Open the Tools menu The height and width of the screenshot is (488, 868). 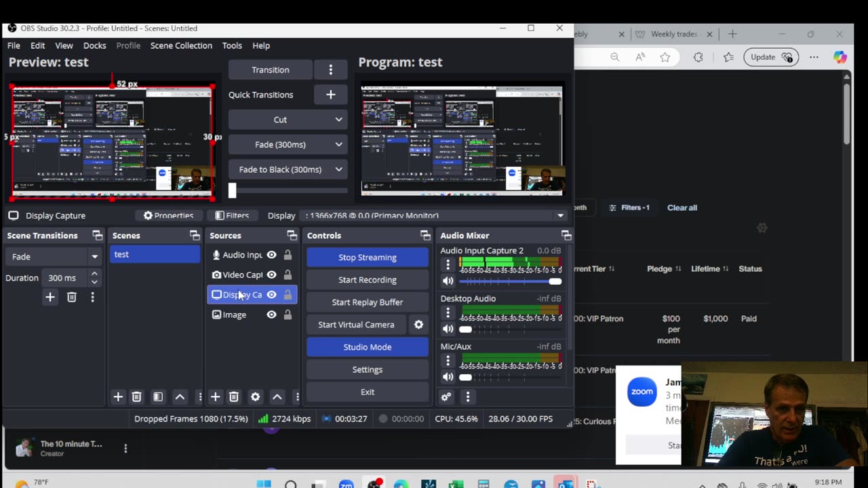point(232,45)
